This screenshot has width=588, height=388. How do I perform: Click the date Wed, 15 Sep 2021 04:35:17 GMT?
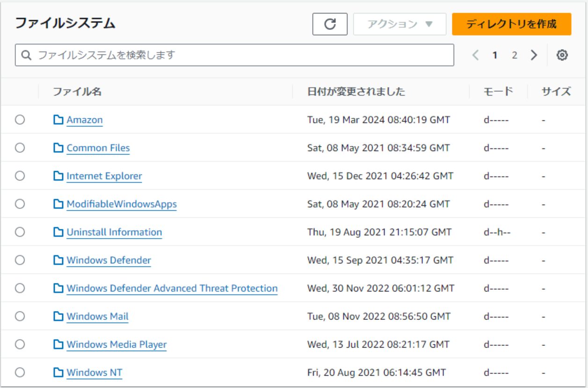(380, 260)
